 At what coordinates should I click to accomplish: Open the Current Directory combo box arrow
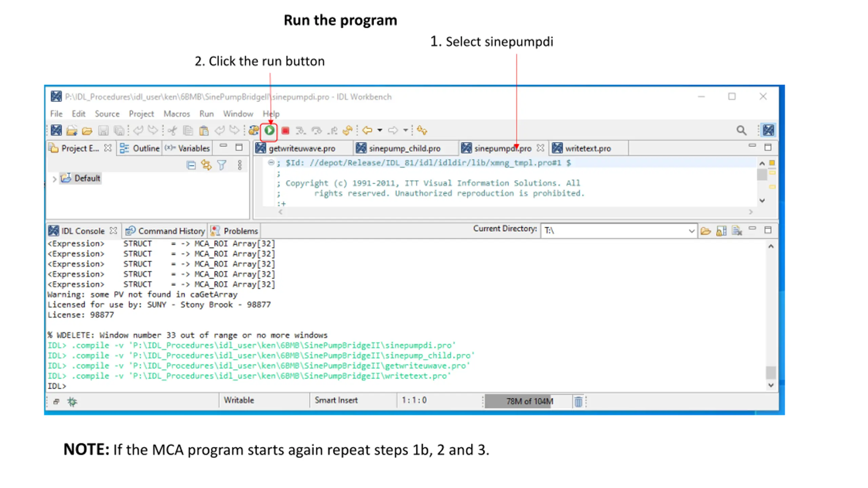691,231
